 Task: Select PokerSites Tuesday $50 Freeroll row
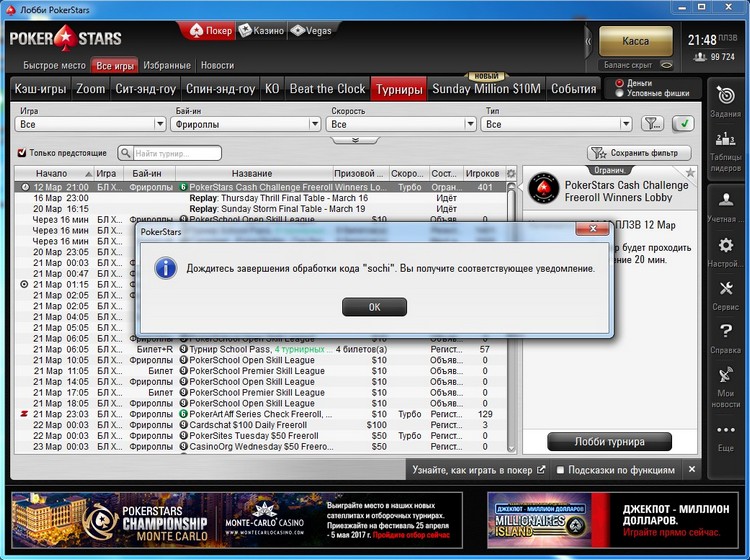click(261, 436)
